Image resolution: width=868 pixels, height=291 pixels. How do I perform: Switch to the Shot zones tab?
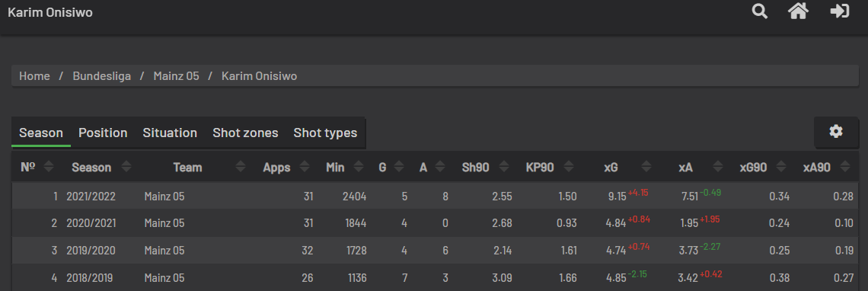(245, 133)
